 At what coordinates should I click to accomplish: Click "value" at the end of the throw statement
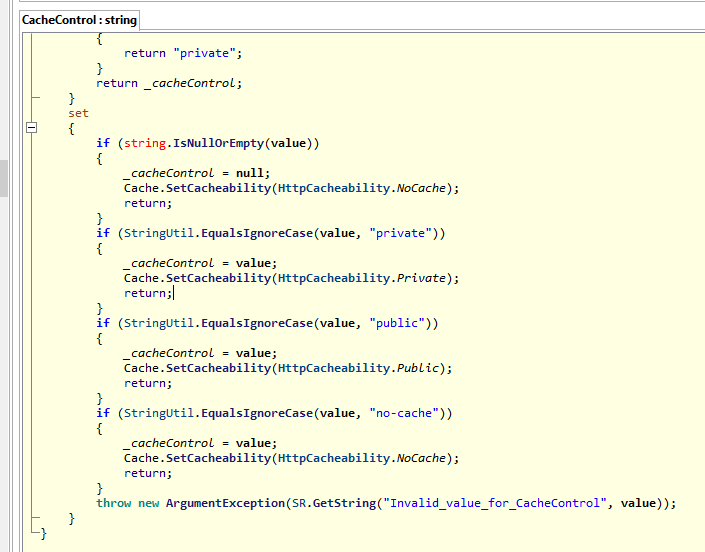point(638,503)
